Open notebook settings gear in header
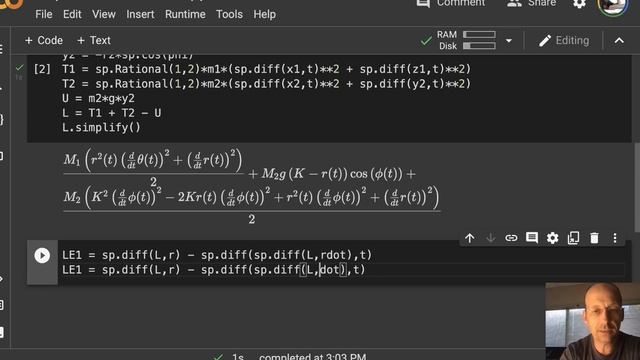 (x=580, y=4)
